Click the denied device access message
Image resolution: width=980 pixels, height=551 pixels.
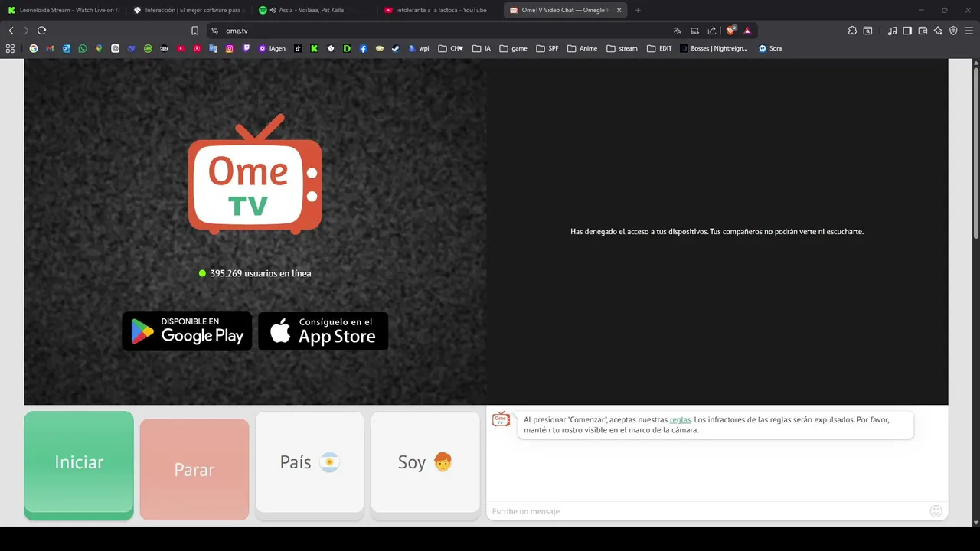(717, 231)
